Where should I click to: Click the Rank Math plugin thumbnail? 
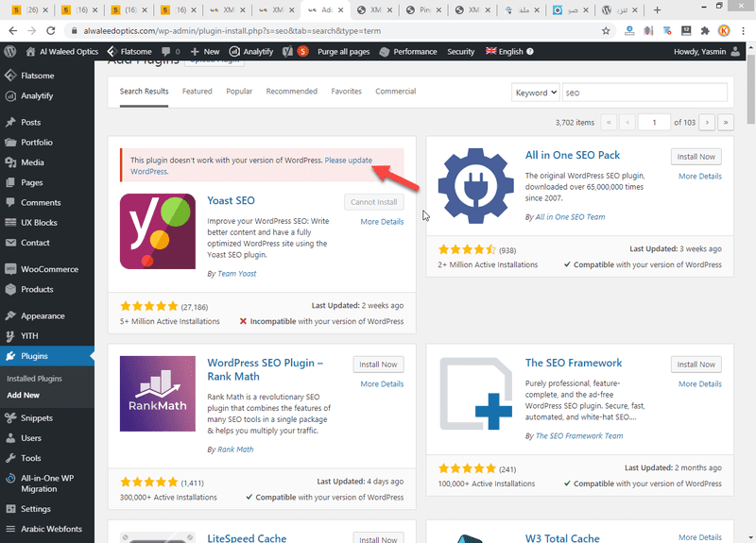pos(158,394)
